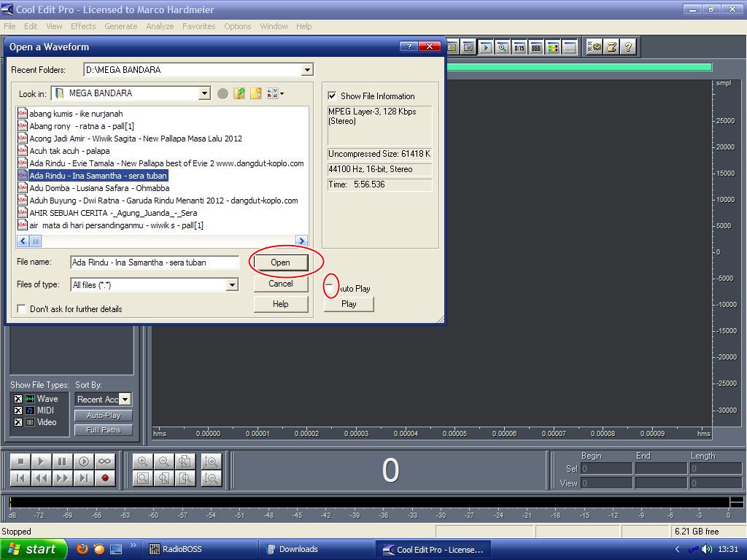Click the grey Back circle icon in dialog
The width and height of the screenshot is (747, 560).
pos(222,93)
